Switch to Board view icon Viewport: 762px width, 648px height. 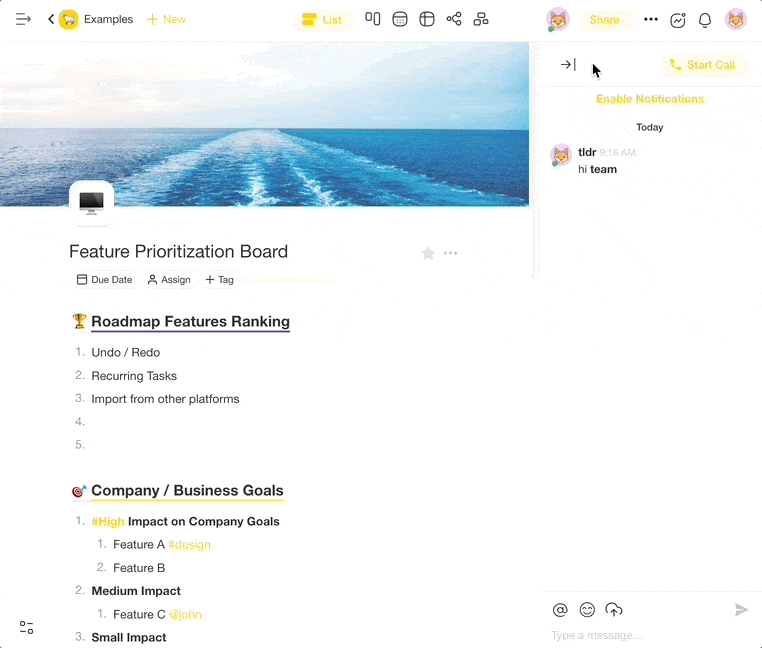(373, 19)
